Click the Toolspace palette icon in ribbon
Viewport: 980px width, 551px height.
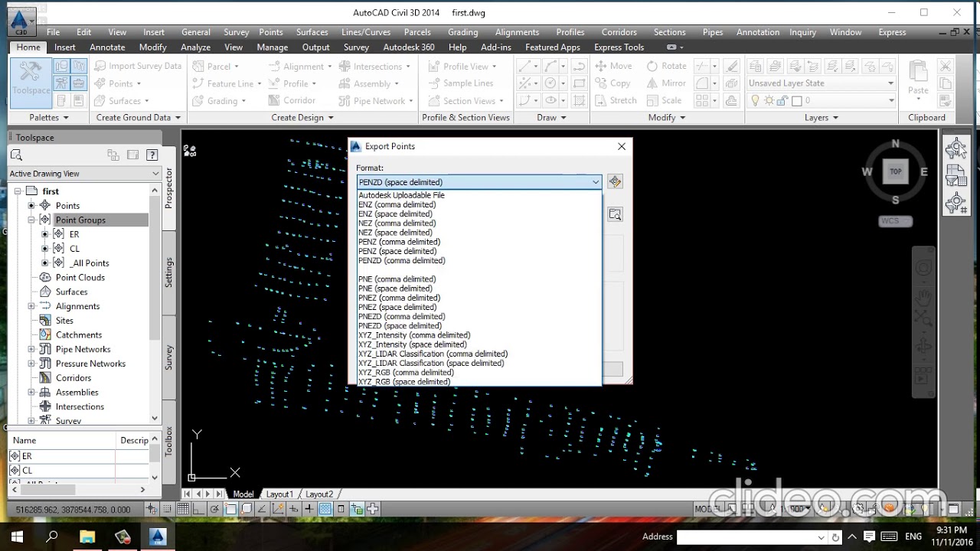coord(31,84)
